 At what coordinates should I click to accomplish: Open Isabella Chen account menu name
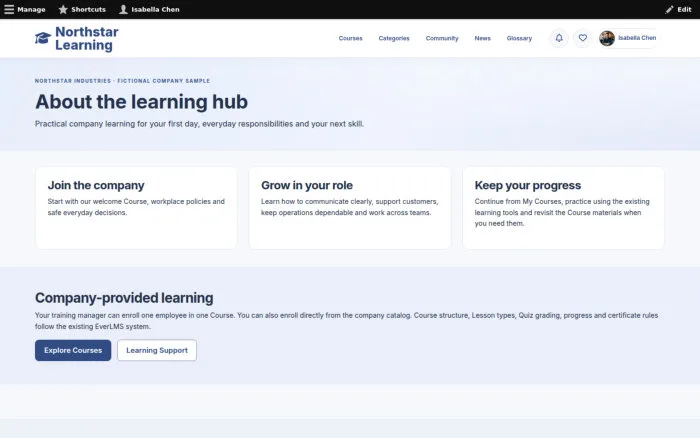tap(637, 38)
